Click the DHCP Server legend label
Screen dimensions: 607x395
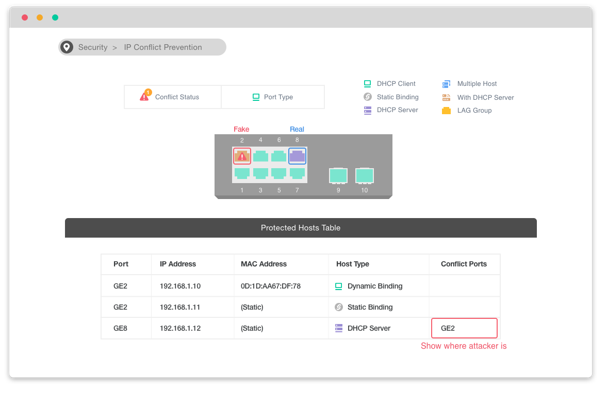click(x=397, y=110)
